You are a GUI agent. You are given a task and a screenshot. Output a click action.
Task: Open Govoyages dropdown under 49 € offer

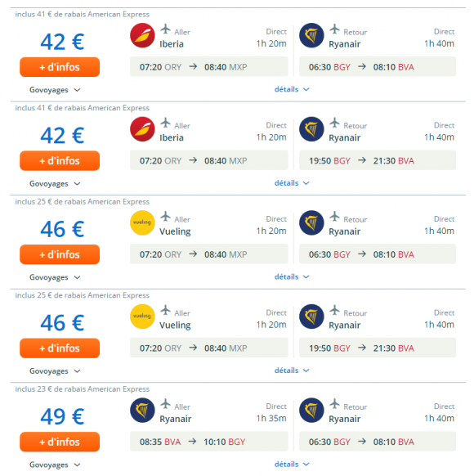(x=55, y=465)
